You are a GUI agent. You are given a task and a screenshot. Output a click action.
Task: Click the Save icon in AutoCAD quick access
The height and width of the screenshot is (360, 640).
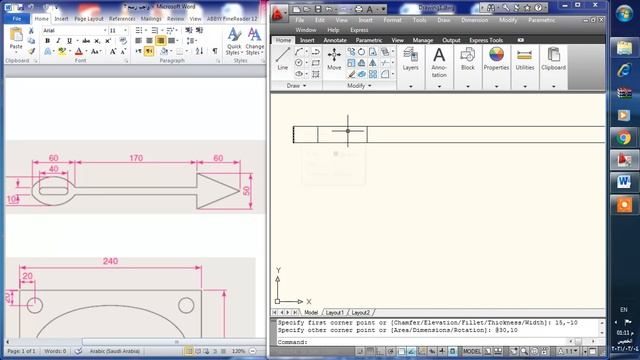coord(318,9)
